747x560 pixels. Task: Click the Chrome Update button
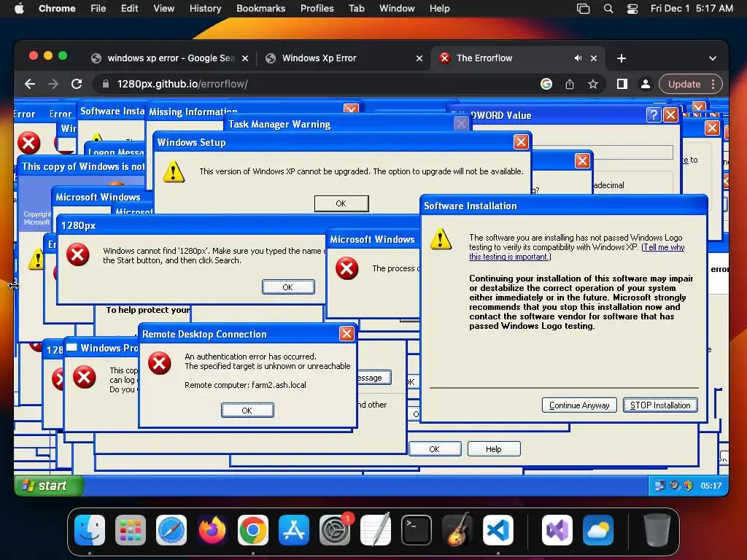(x=684, y=85)
